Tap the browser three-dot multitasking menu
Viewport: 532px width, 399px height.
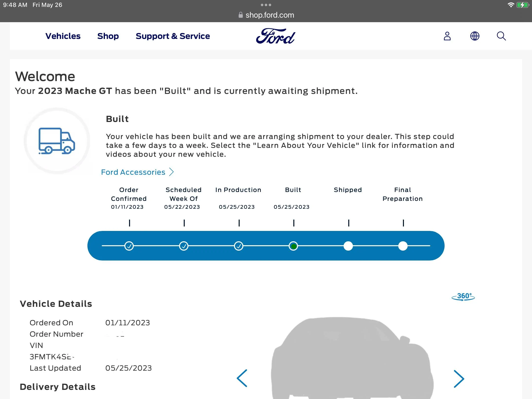click(x=266, y=5)
